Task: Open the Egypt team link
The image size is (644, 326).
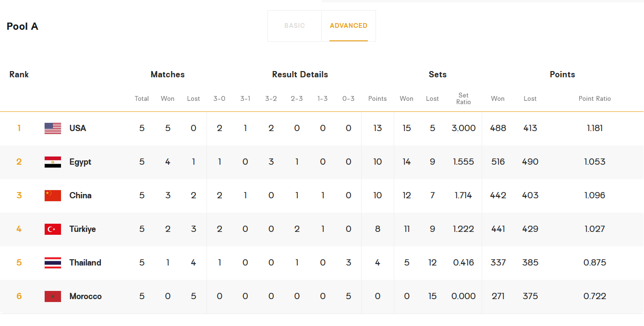Action: pos(80,162)
